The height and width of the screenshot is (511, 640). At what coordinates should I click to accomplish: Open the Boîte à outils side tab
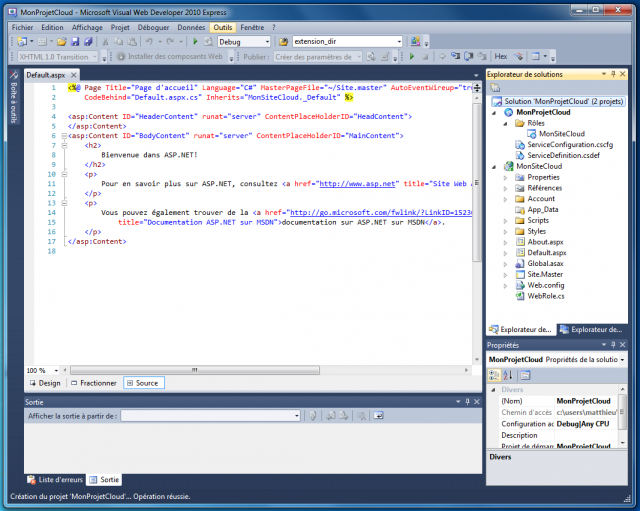click(x=13, y=97)
